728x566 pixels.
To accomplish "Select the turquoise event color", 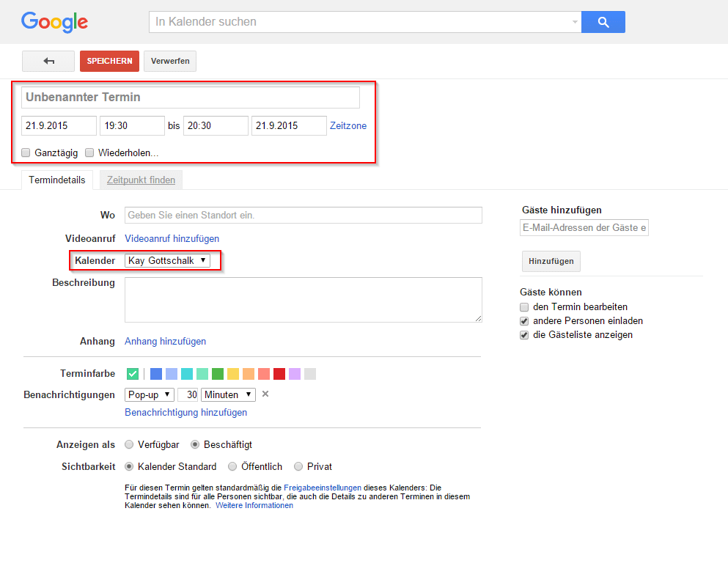I will coord(187,374).
